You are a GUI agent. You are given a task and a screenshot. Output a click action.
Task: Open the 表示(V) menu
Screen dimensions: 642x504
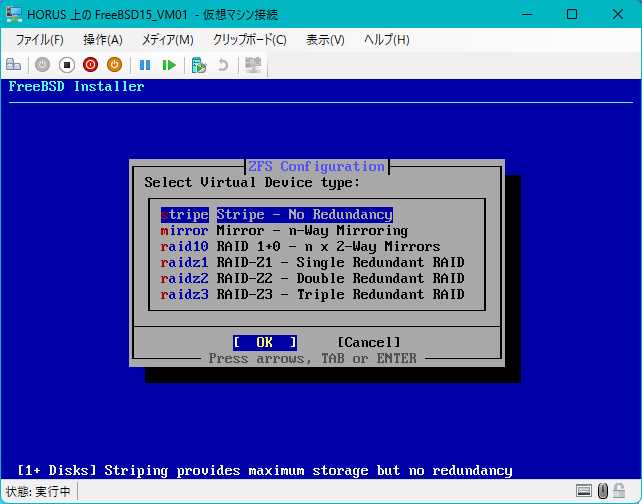point(326,40)
